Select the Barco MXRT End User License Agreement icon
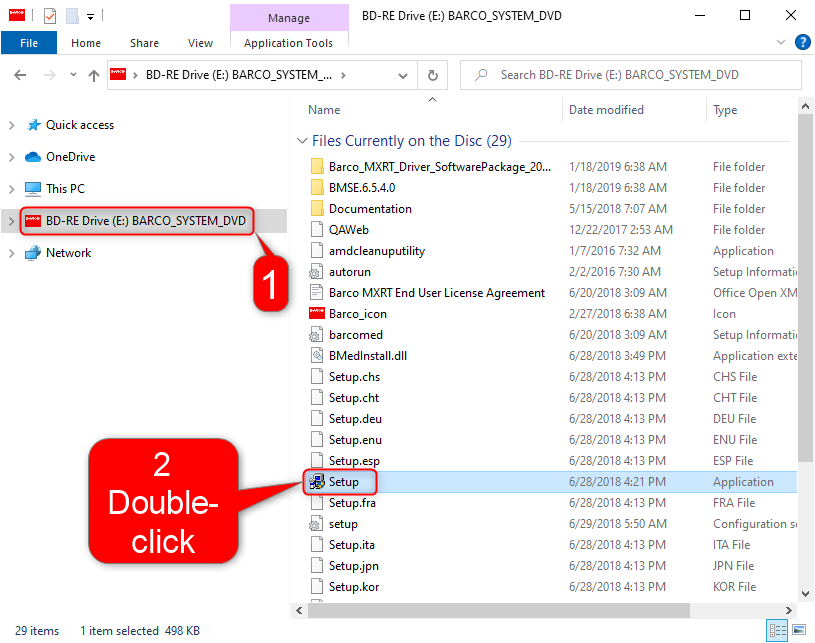815x643 pixels. (x=316, y=293)
